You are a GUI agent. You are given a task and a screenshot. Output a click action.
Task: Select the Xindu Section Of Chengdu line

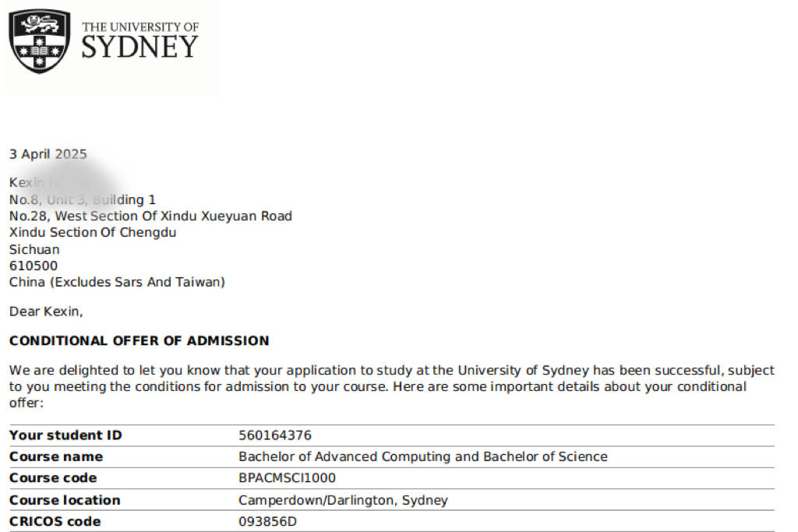click(x=93, y=233)
